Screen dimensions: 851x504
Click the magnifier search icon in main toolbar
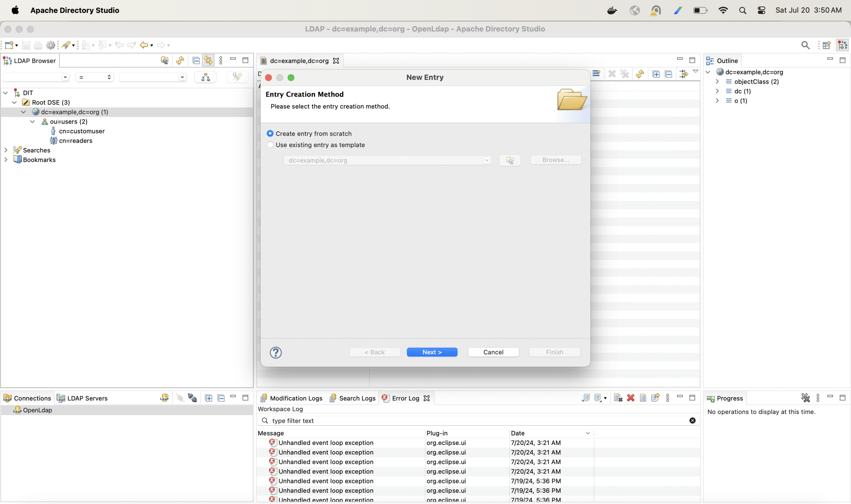tap(805, 45)
